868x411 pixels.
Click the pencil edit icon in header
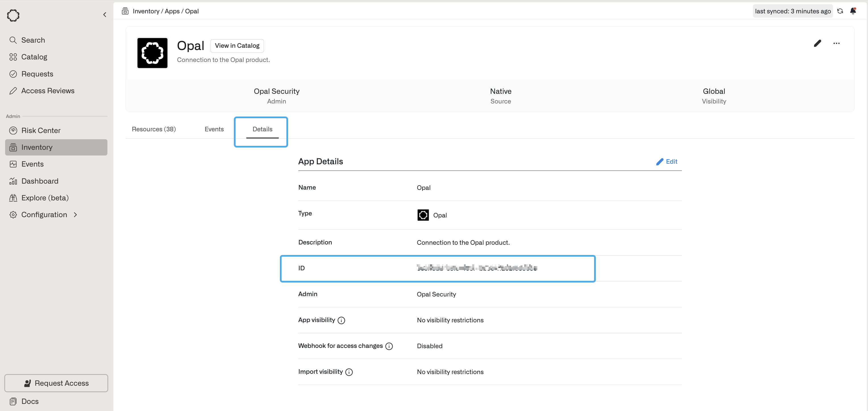[x=817, y=43]
